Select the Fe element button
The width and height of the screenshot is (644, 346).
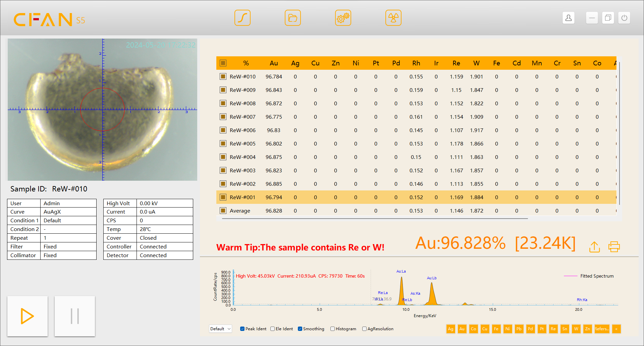coord(496,329)
